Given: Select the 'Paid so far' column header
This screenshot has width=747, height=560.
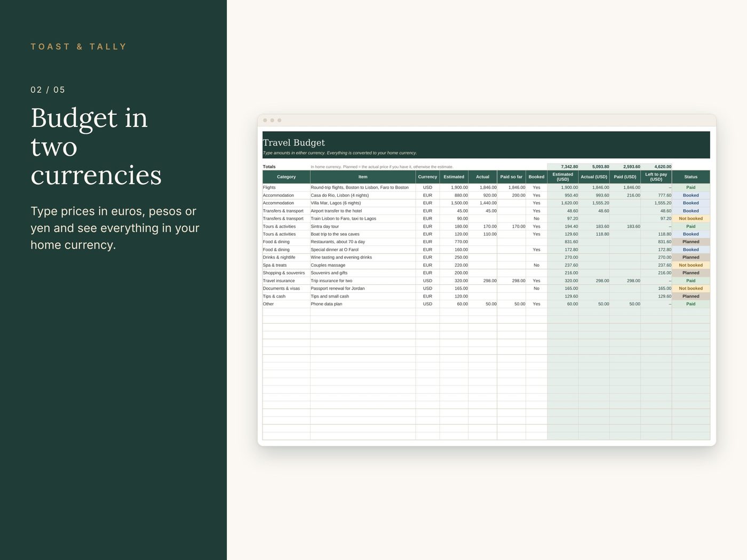Looking at the screenshot, I should click(x=511, y=177).
